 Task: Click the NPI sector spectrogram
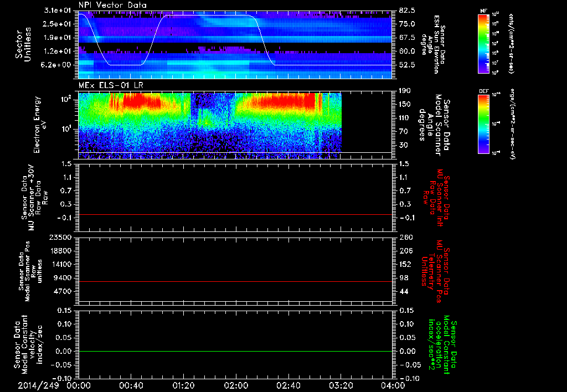[235, 44]
